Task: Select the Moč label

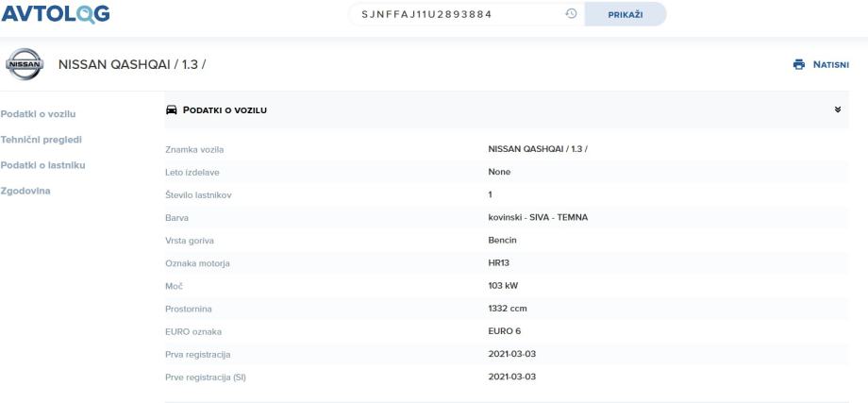Action: [x=174, y=286]
